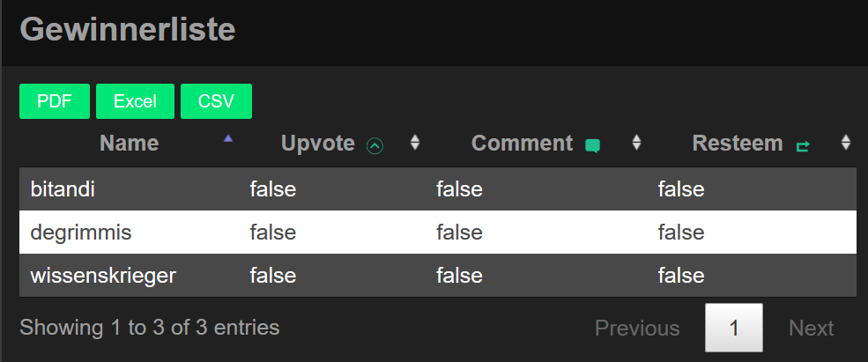Viewport: 868px width, 362px height.
Task: Click the Resteem column sort arrows
Action: (x=846, y=143)
